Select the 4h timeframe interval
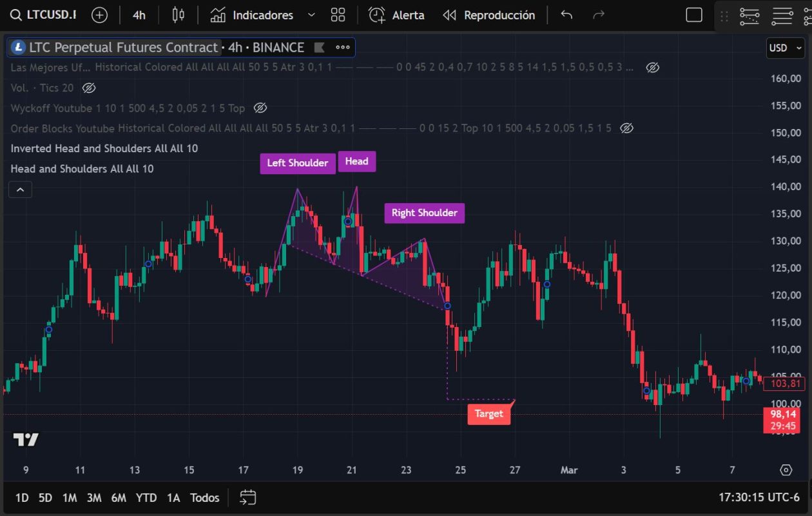 coord(139,15)
